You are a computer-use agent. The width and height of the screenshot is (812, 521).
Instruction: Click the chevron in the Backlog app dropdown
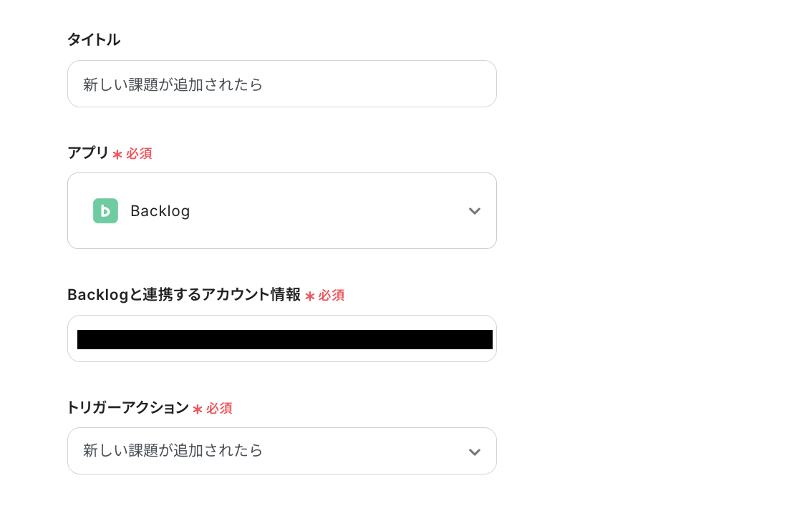pos(474,211)
